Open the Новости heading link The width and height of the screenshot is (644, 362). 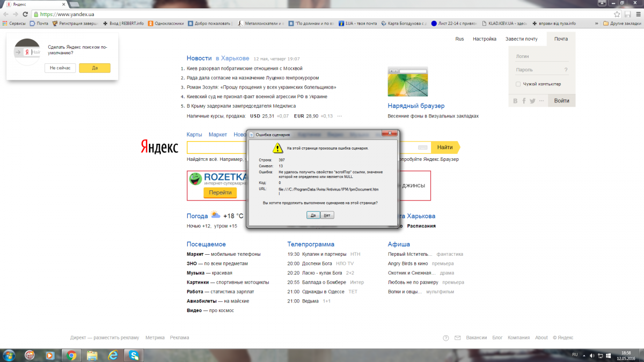point(199,58)
